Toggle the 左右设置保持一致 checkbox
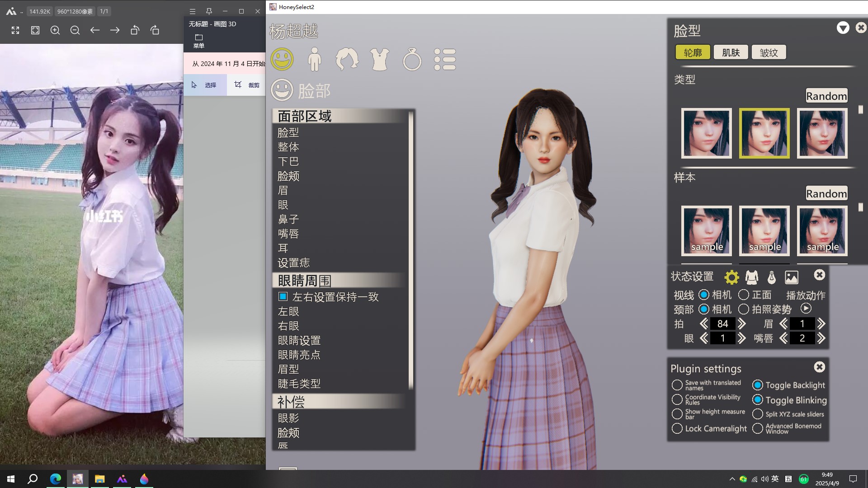868x488 pixels. pyautogui.click(x=283, y=297)
